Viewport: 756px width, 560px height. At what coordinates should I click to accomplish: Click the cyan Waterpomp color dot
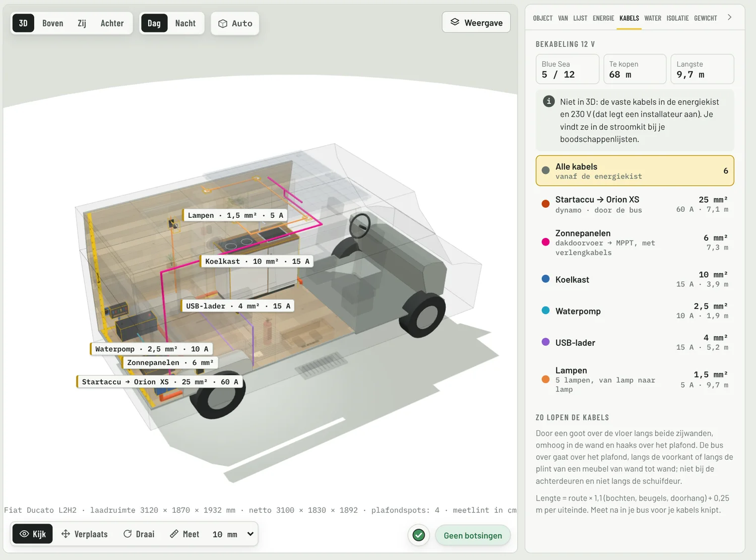545,310
